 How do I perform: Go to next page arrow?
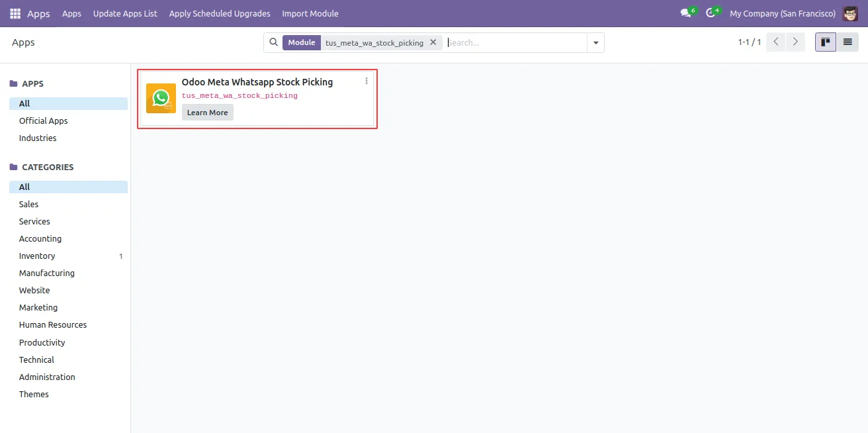[795, 42]
